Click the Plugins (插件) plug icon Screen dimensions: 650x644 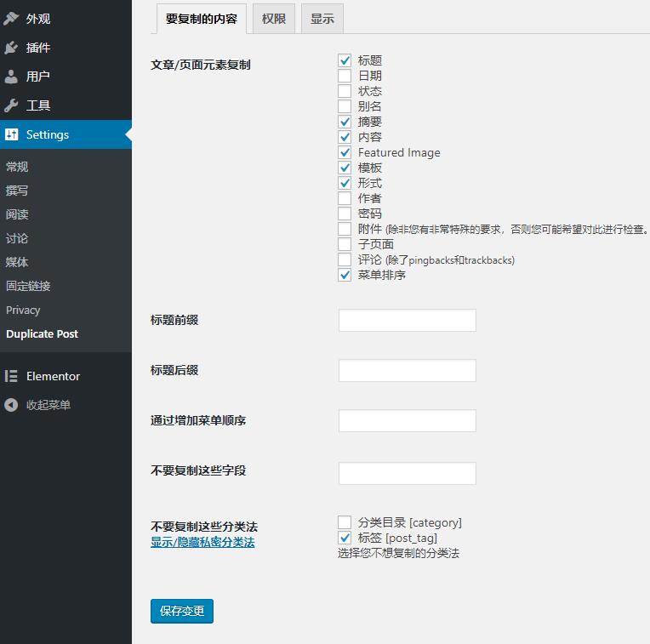click(x=11, y=48)
